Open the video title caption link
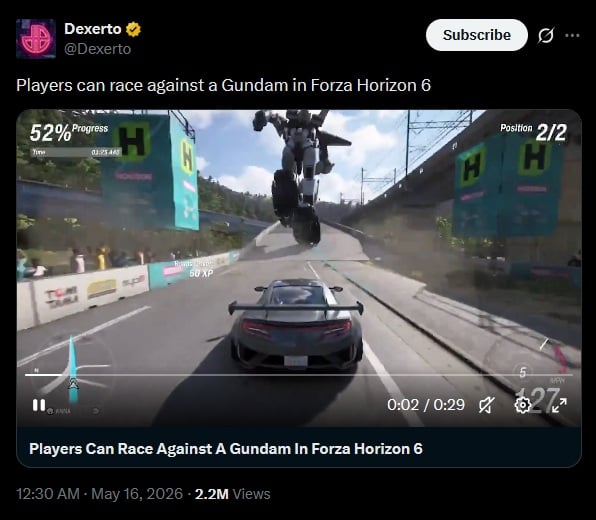596x520 pixels. click(226, 449)
